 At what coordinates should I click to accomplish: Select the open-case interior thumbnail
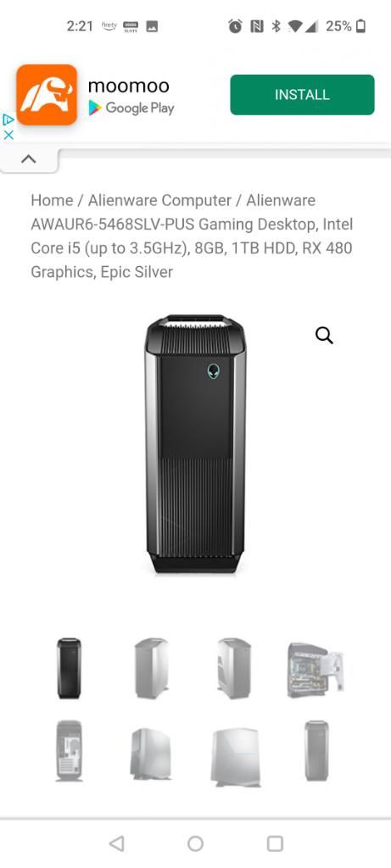[x=316, y=670]
